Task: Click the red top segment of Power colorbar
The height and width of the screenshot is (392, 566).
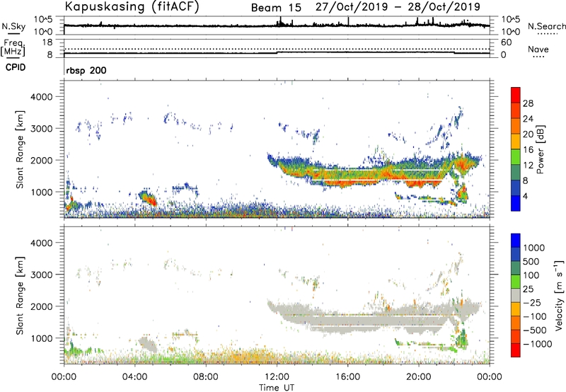Action: point(516,95)
